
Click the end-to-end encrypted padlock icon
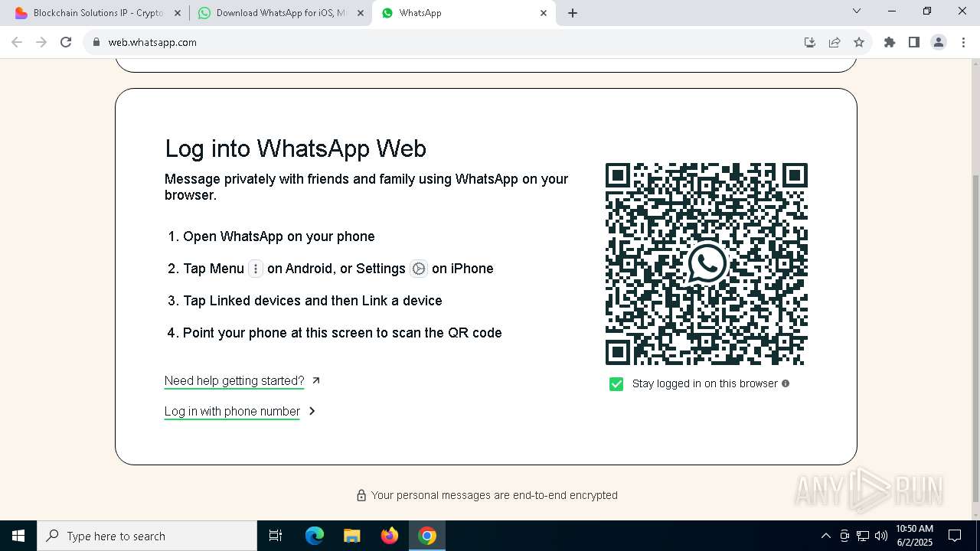[x=361, y=495]
